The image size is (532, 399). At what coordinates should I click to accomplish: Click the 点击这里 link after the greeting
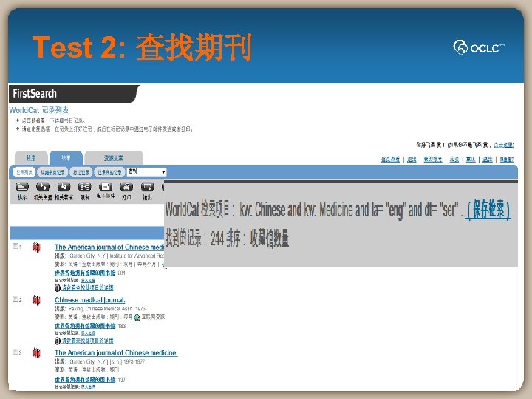(x=503, y=145)
